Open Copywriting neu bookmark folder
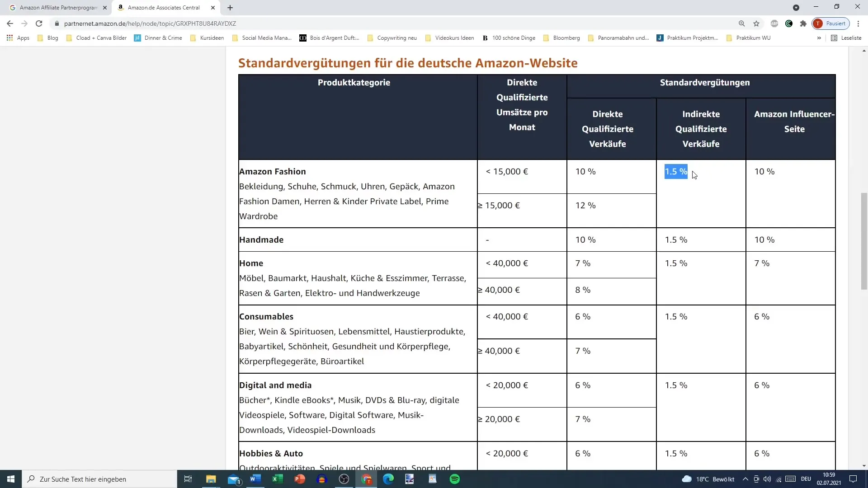This screenshot has height=488, width=868. [x=392, y=38]
